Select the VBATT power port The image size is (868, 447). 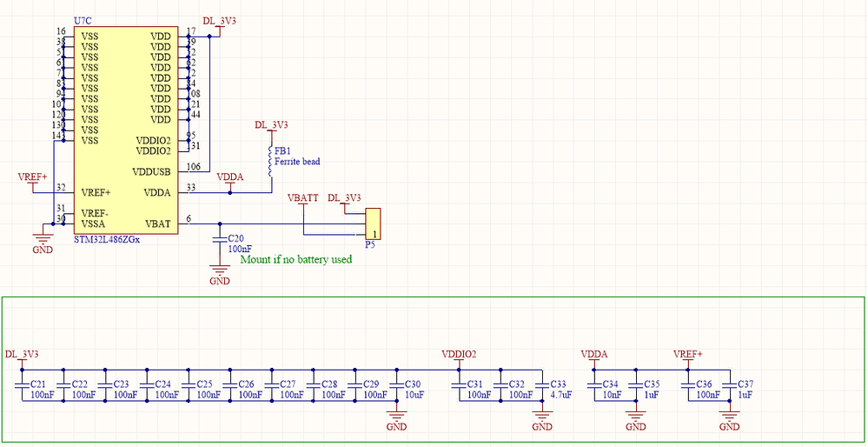(303, 202)
